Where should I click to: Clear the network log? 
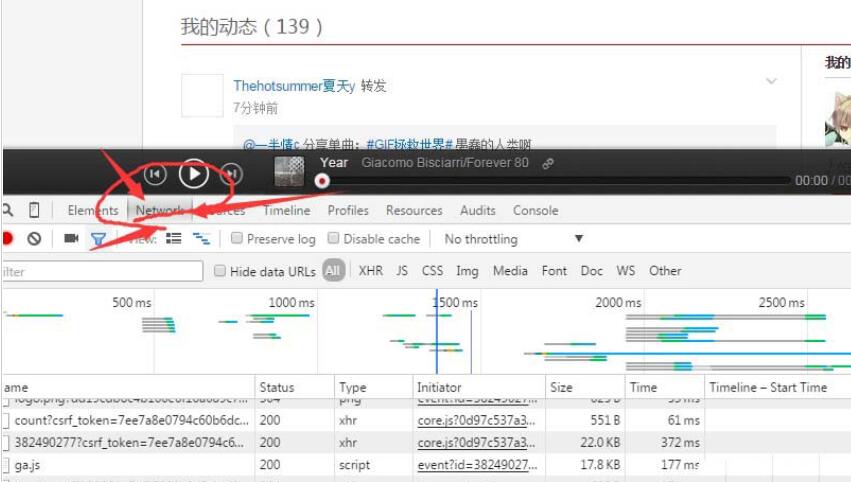pyautogui.click(x=34, y=238)
